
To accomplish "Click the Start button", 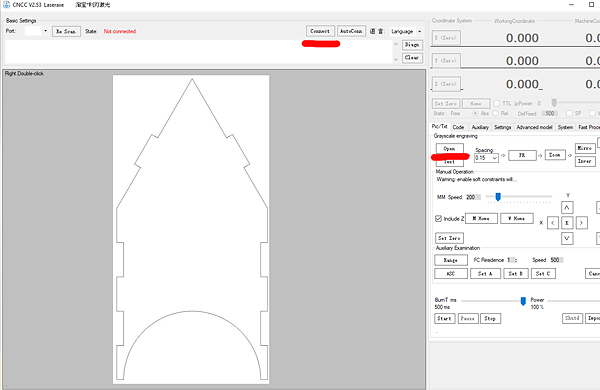I will pyautogui.click(x=445, y=318).
